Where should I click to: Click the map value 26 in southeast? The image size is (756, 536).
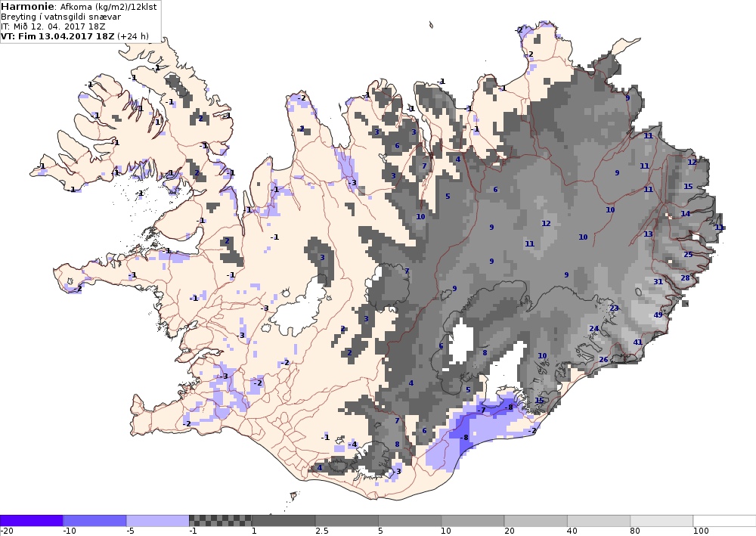603,360
